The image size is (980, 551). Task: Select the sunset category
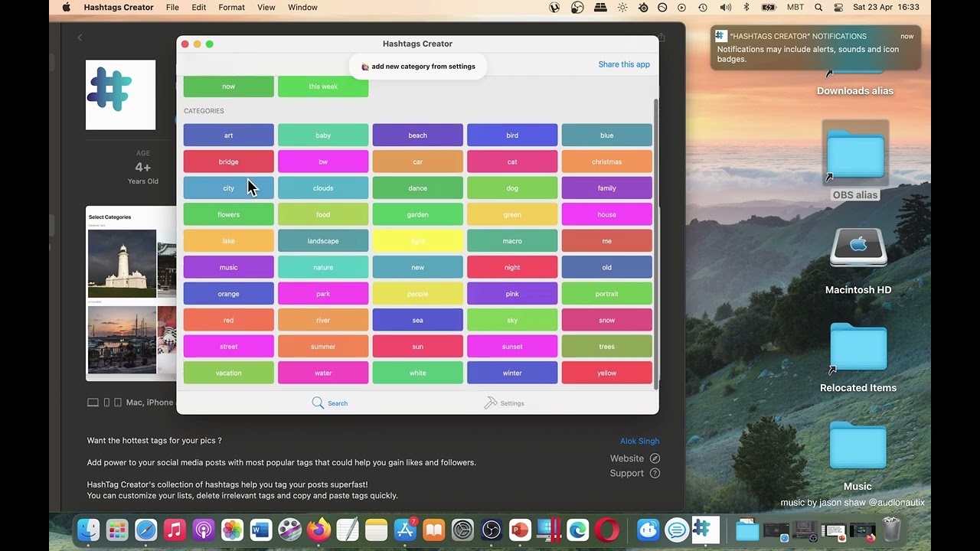point(512,347)
